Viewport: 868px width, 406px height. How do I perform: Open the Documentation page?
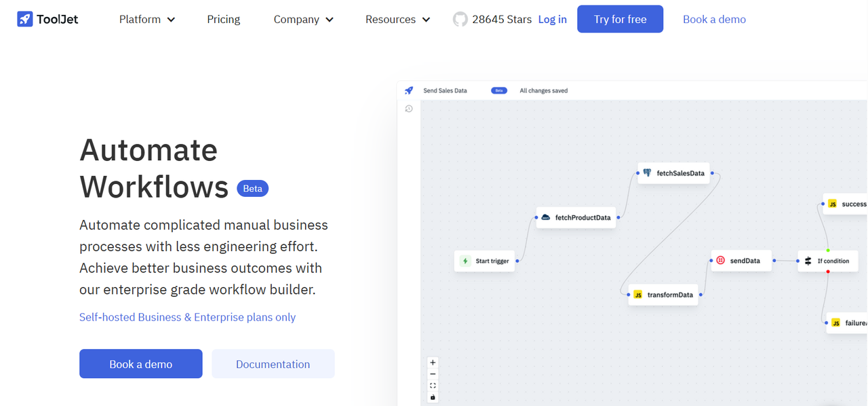(273, 363)
